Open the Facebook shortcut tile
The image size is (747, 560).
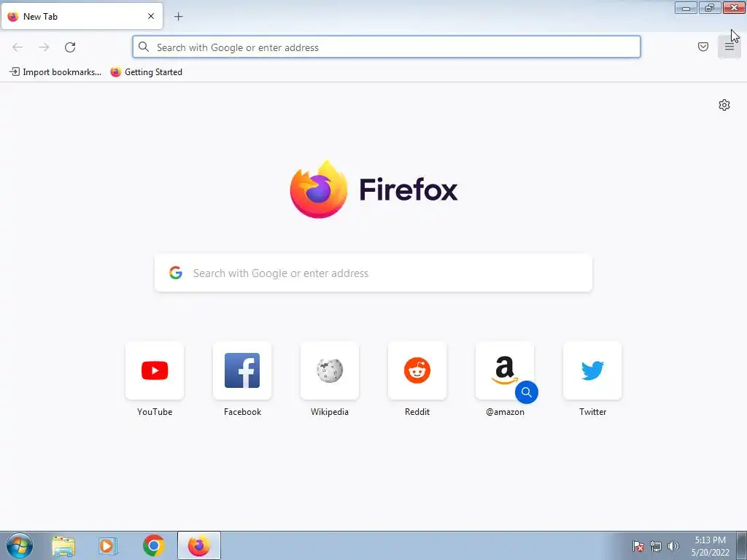(x=242, y=370)
